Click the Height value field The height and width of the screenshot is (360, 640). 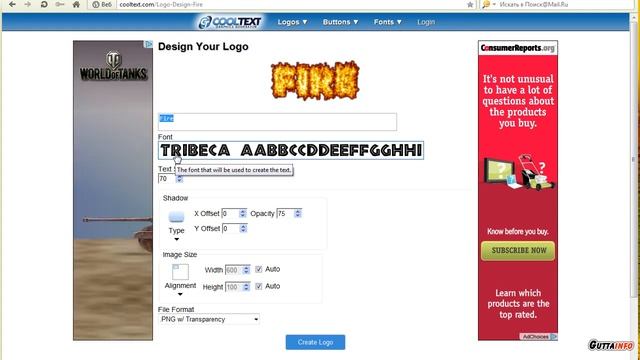click(233, 287)
